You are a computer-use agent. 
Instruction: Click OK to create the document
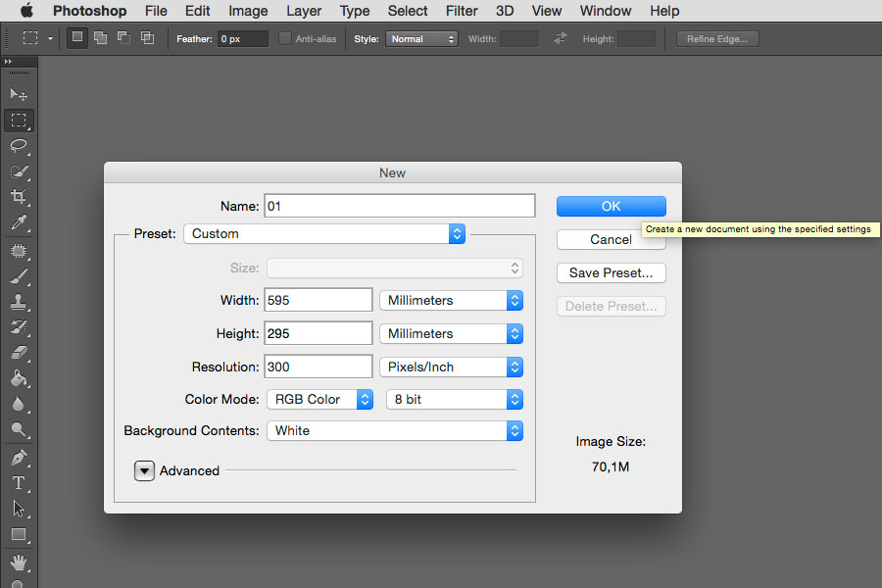(612, 207)
